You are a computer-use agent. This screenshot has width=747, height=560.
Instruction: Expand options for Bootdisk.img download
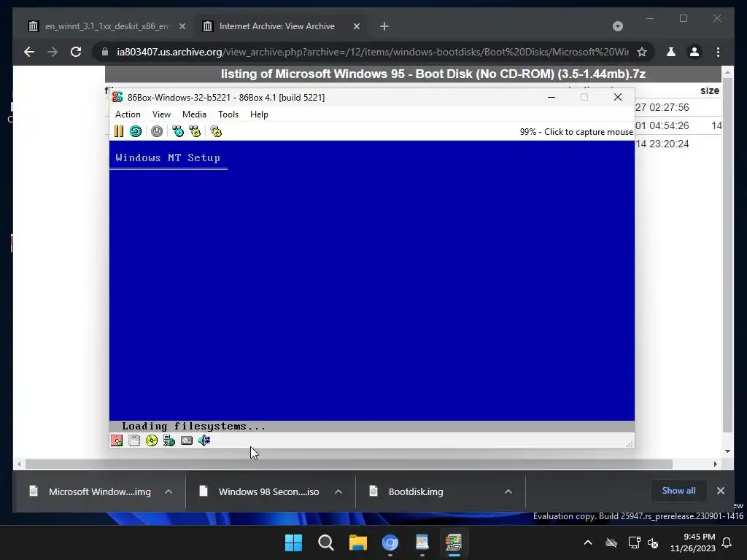tap(508, 492)
